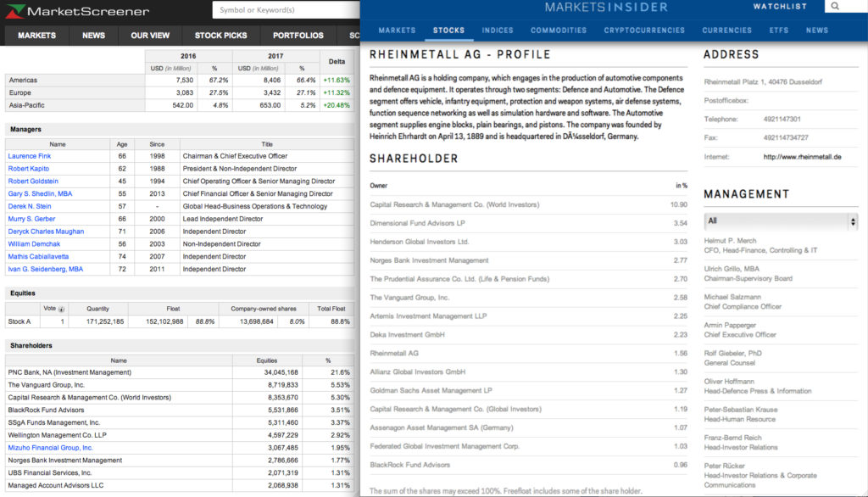Select Assenagon Asset Management SA (Germany) owner
The width and height of the screenshot is (868, 497).
coord(441,427)
